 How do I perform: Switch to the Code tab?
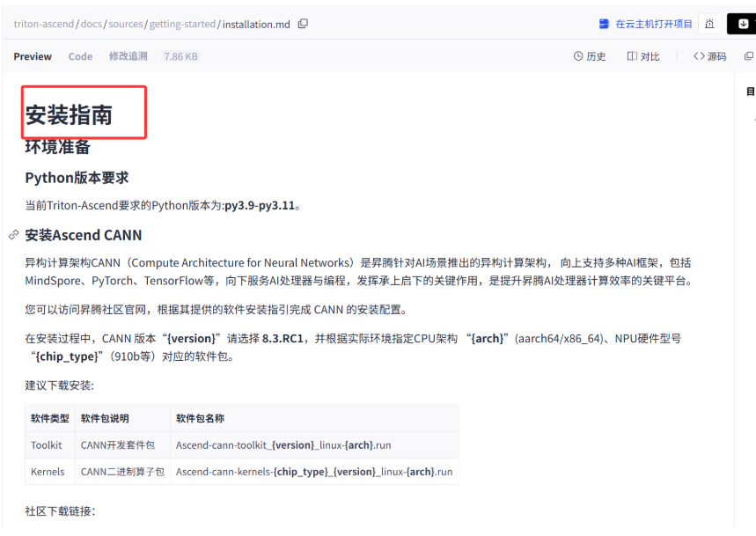80,56
